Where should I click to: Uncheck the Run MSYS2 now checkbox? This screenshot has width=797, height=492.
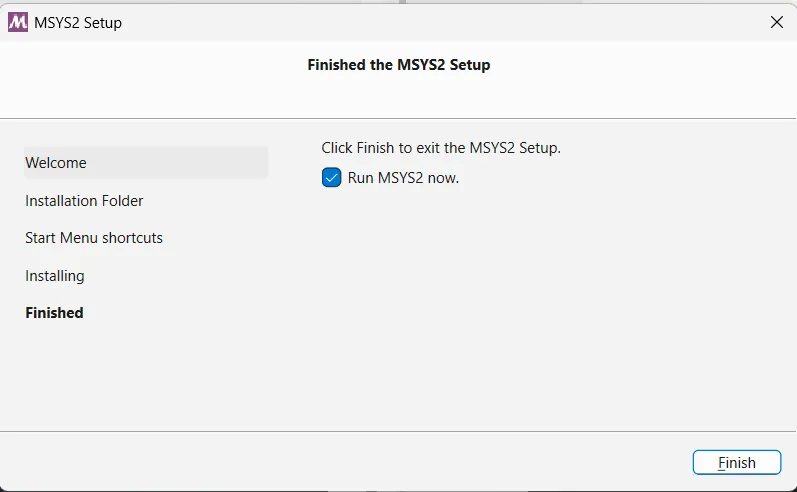pyautogui.click(x=331, y=178)
